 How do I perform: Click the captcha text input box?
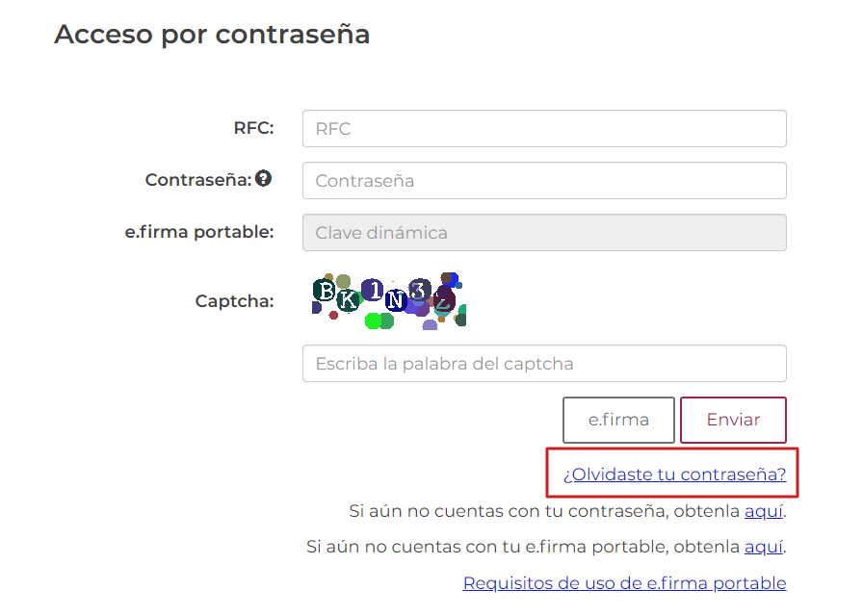[x=544, y=364]
